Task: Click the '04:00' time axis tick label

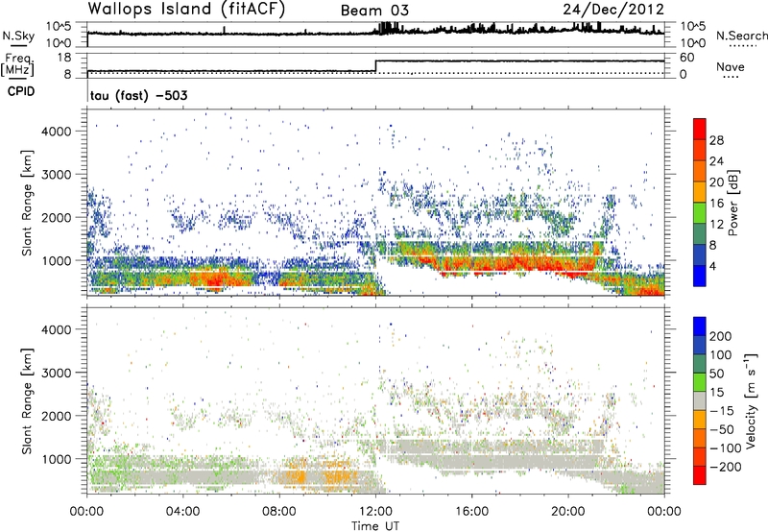Action: [x=182, y=512]
